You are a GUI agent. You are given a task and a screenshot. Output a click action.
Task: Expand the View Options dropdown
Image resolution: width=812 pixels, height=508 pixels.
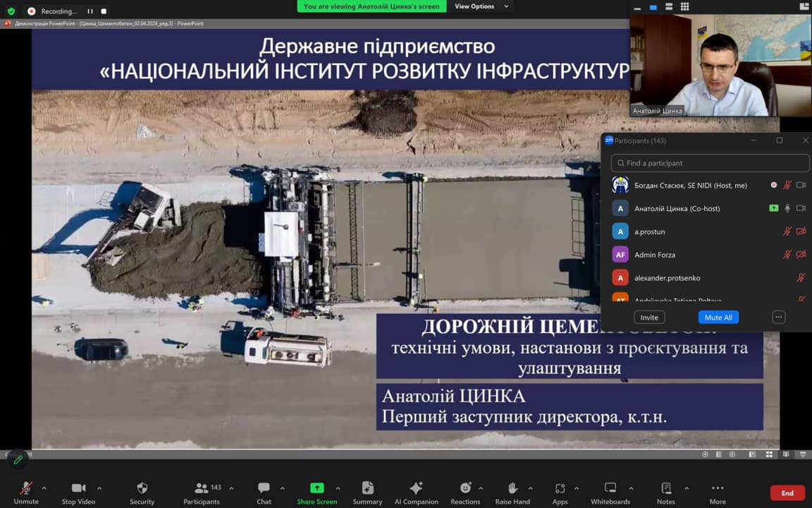pos(479,6)
